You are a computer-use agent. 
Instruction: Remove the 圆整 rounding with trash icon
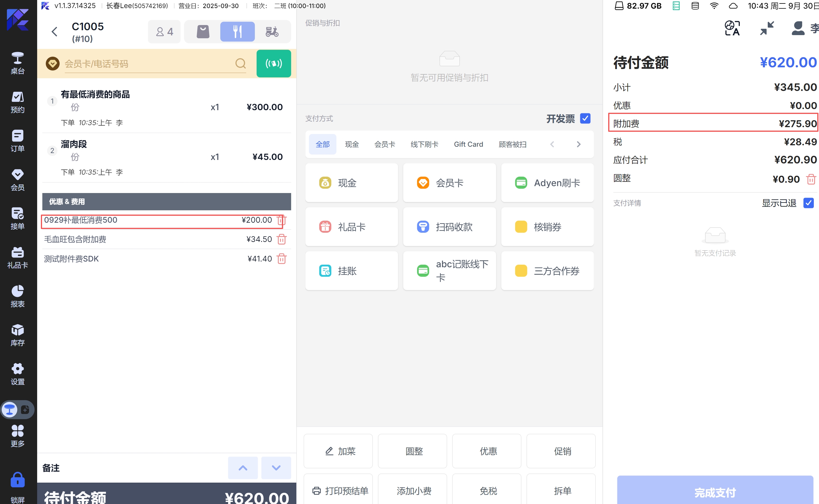tap(811, 179)
